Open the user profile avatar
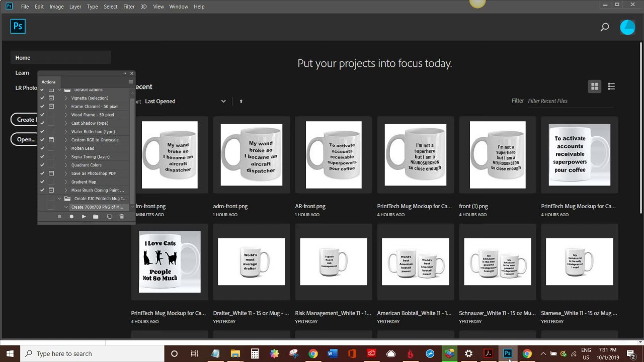Screen dimensions: 644x362 click(627, 27)
